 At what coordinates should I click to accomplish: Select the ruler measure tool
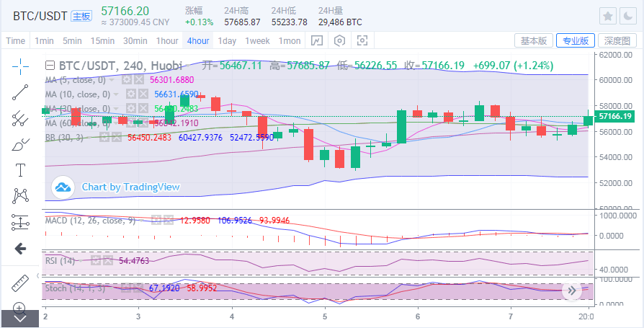click(19, 283)
